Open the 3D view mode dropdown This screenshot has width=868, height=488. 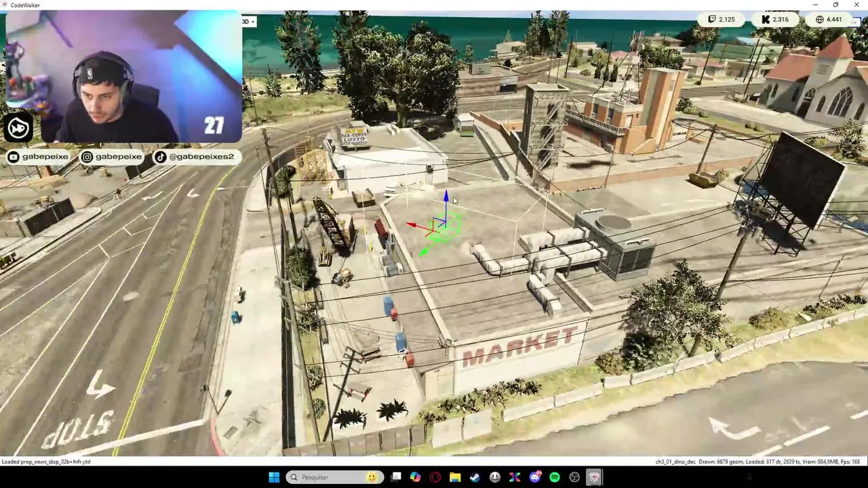pyautogui.click(x=248, y=21)
